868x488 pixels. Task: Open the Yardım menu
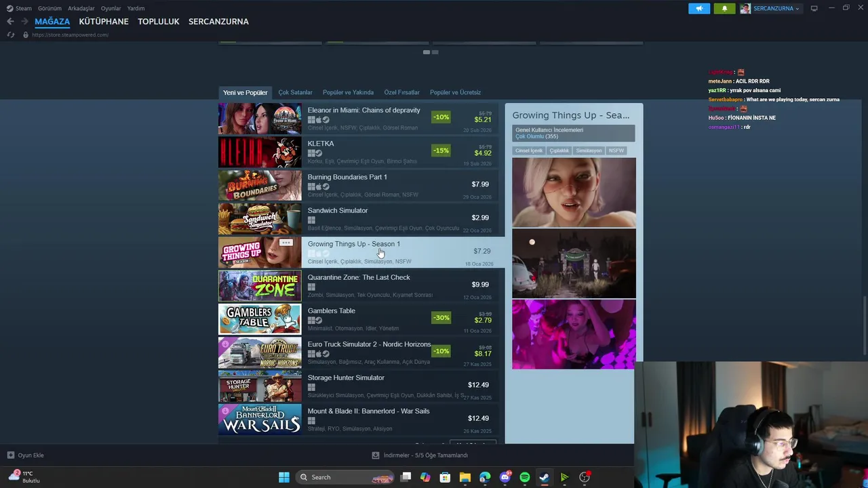click(x=136, y=8)
